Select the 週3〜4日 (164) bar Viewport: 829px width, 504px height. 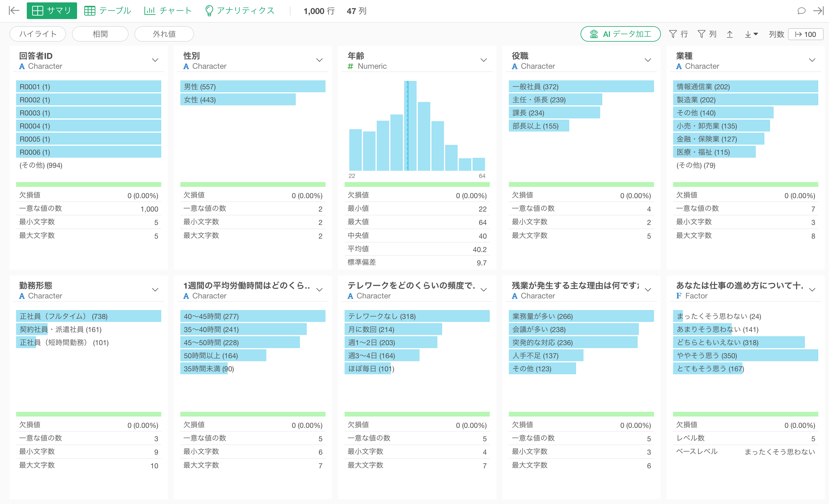pyautogui.click(x=382, y=355)
